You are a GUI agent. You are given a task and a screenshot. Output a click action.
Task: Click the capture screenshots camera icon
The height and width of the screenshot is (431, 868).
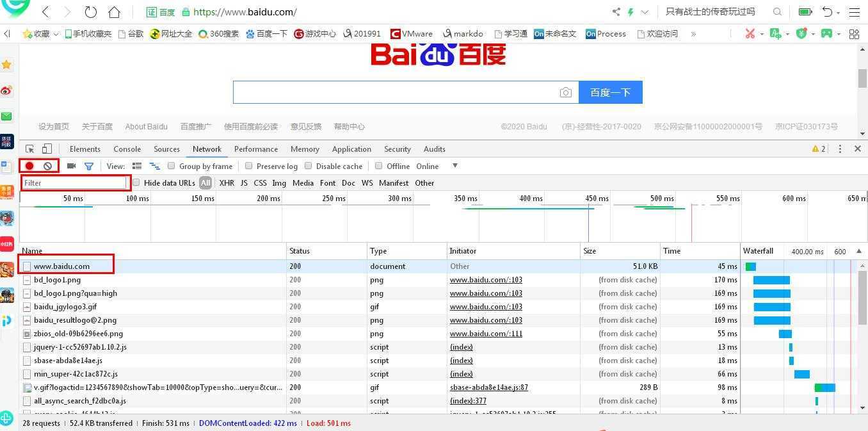71,166
